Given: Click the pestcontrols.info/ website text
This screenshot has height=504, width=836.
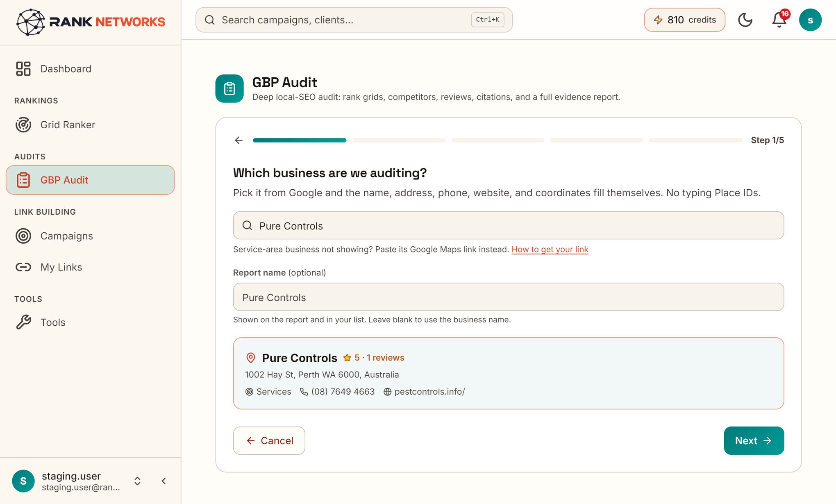Looking at the screenshot, I should [429, 392].
